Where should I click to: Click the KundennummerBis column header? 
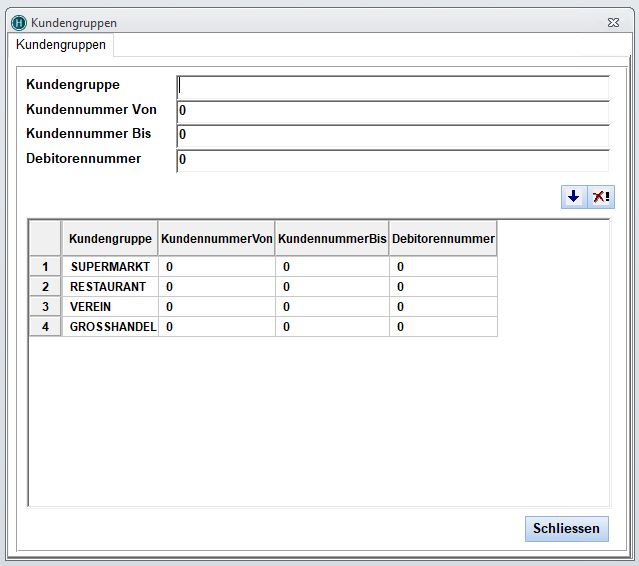click(x=332, y=239)
